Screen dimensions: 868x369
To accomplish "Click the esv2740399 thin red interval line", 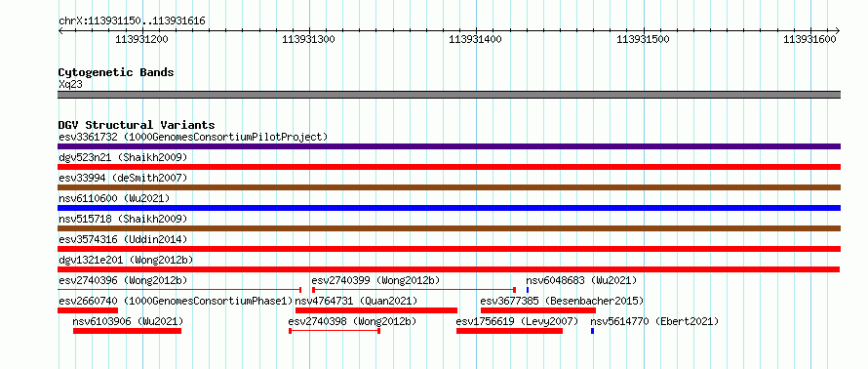I will pyautogui.click(x=414, y=290).
